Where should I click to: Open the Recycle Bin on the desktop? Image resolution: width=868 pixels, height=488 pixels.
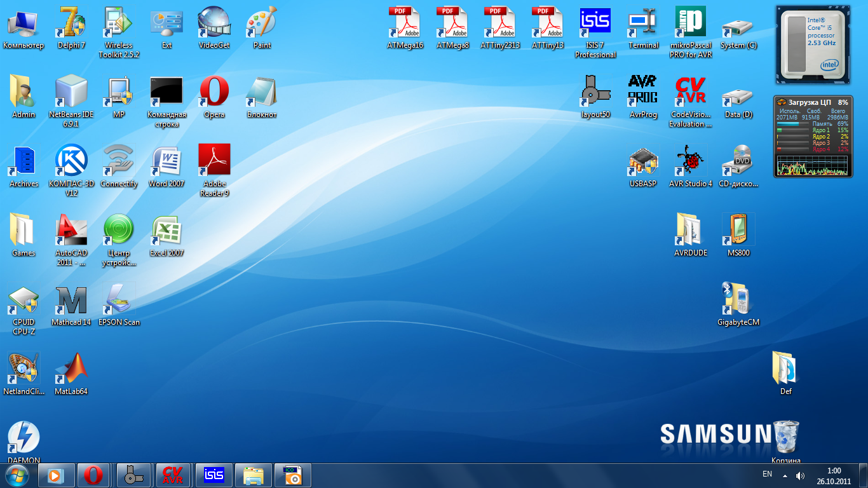pyautogui.click(x=786, y=437)
